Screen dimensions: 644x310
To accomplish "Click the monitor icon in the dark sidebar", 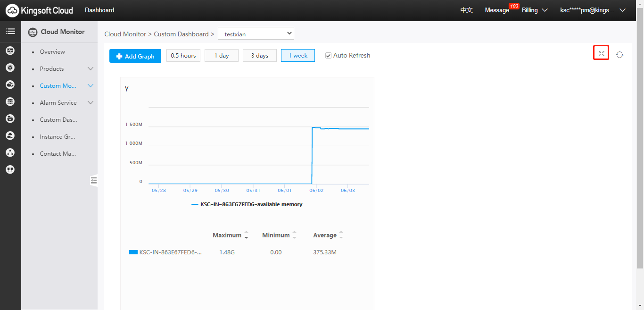I will pos(10,50).
